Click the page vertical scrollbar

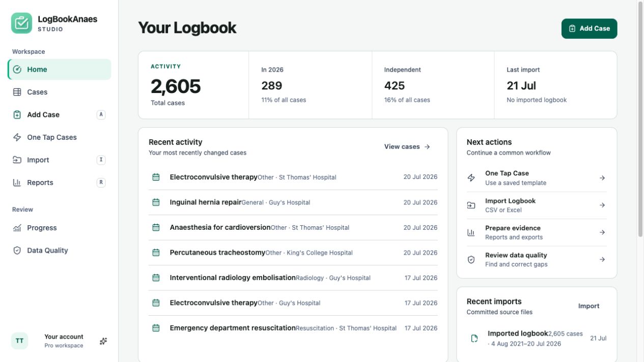(640, 119)
